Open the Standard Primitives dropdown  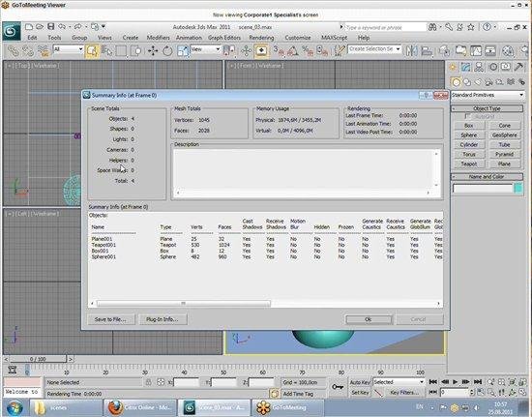488,95
